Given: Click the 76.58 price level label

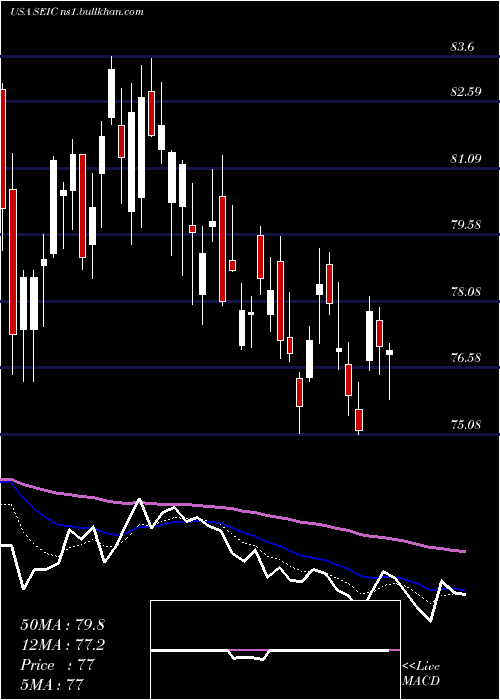Looking at the screenshot, I should [466, 358].
